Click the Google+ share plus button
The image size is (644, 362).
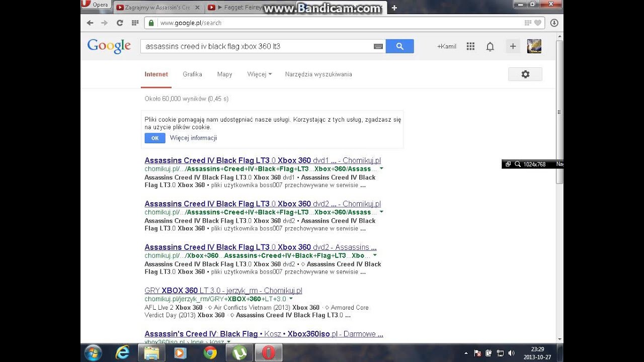(513, 46)
